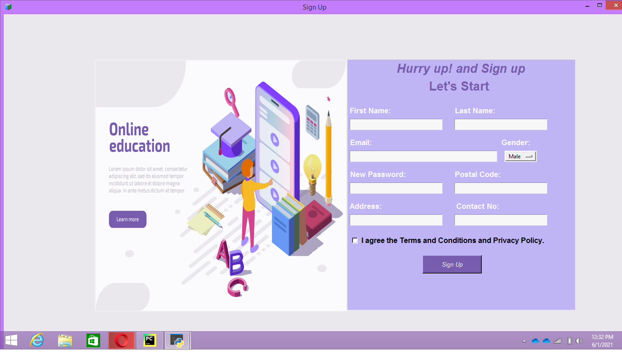Image resolution: width=622 pixels, height=364 pixels.
Task: Click the Contact No field
Action: pyautogui.click(x=500, y=220)
